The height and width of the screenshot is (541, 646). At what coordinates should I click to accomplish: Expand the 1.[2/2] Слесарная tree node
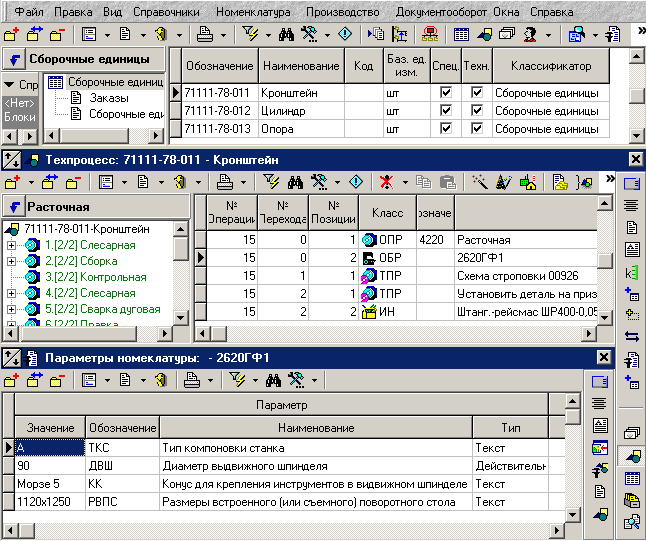[11, 245]
